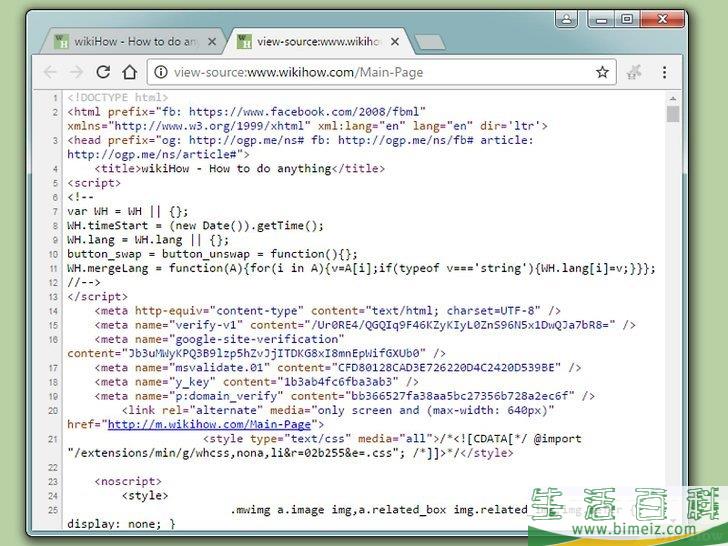This screenshot has height=546, width=728.
Task: Click the 'msvalidate.01' meta name
Action: (x=219, y=368)
